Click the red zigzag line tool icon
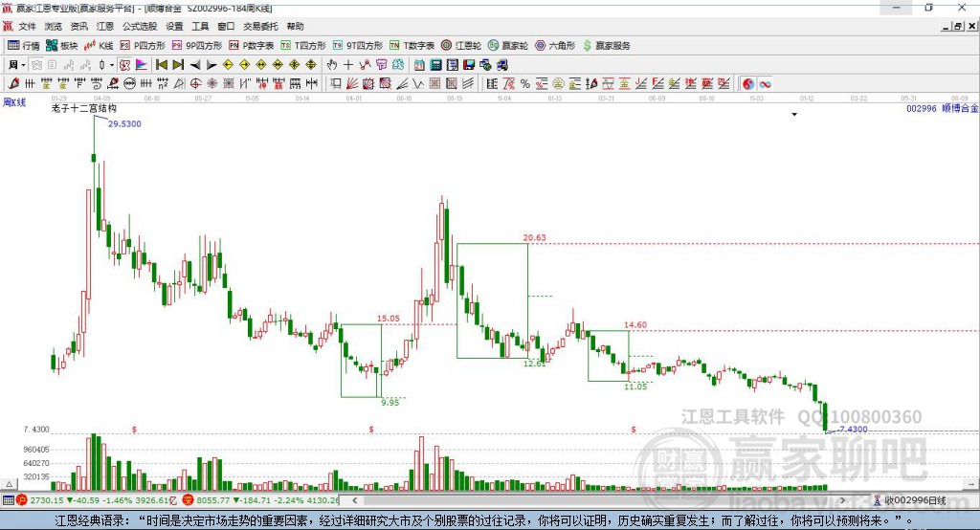Screen dimensions: 980x530 click(x=365, y=65)
